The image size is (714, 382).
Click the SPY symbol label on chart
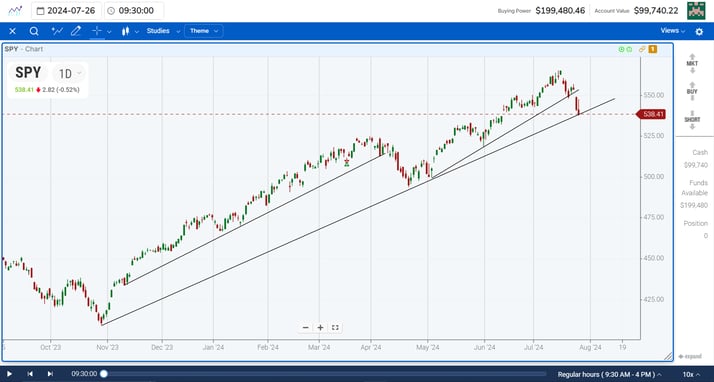click(x=28, y=73)
